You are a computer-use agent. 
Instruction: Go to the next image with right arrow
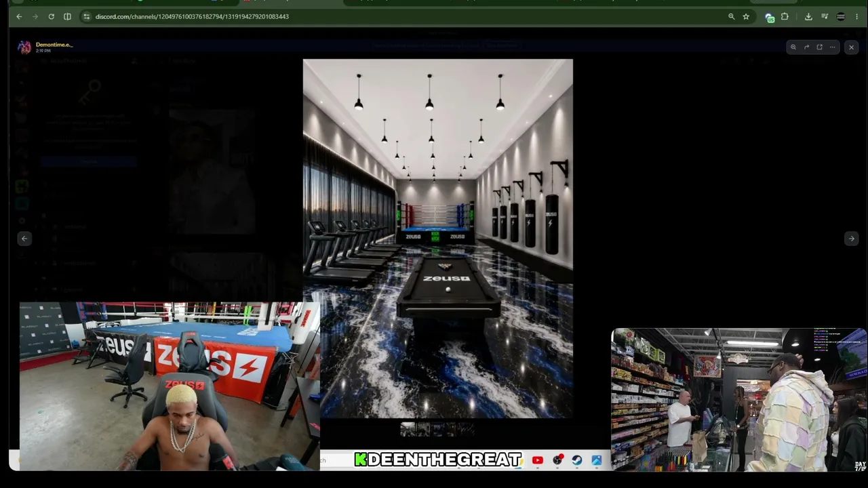(x=851, y=238)
